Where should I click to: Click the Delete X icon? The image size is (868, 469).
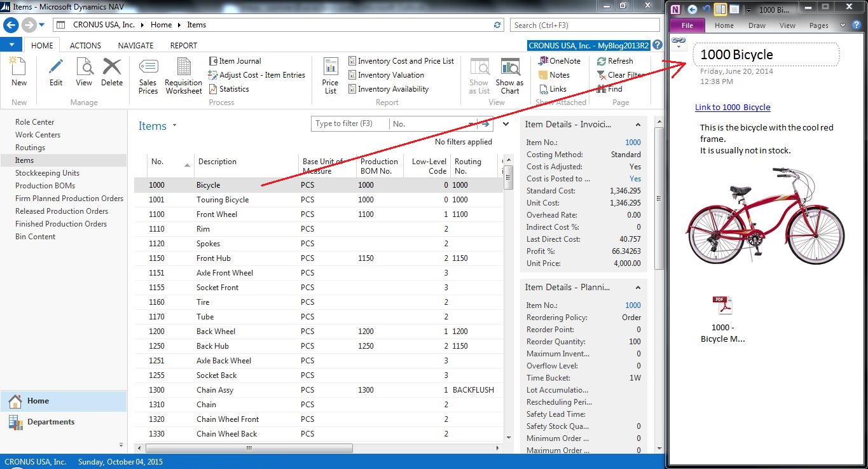112,67
